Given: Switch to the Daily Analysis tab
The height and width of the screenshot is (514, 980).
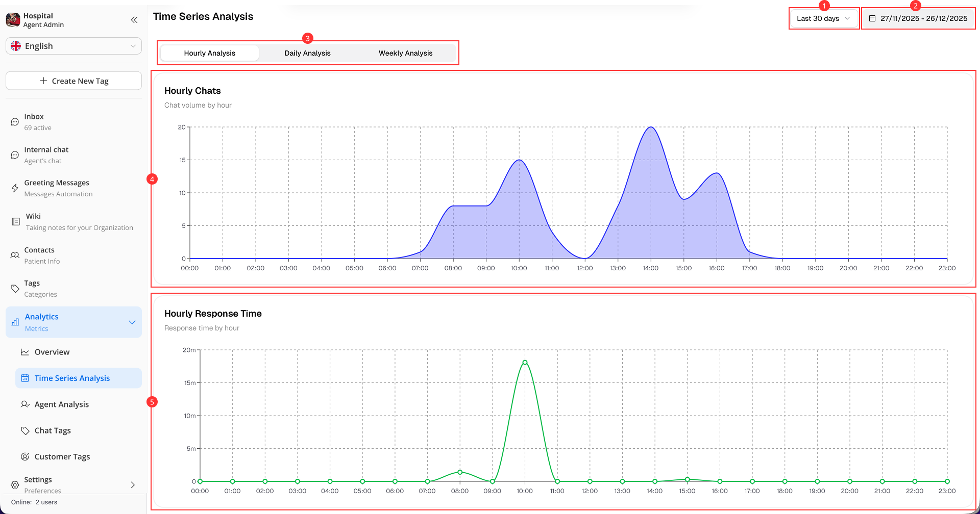Looking at the screenshot, I should click(307, 53).
